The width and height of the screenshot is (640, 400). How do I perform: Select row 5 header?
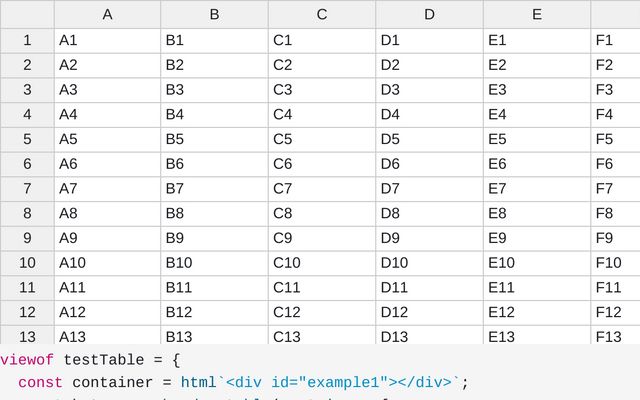coord(27,139)
